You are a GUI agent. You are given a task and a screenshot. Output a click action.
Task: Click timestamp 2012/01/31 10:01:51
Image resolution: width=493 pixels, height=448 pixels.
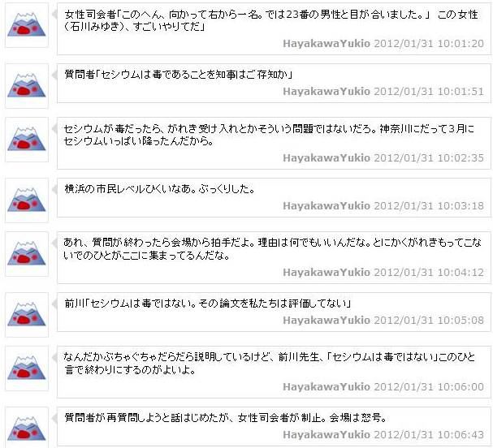(429, 92)
